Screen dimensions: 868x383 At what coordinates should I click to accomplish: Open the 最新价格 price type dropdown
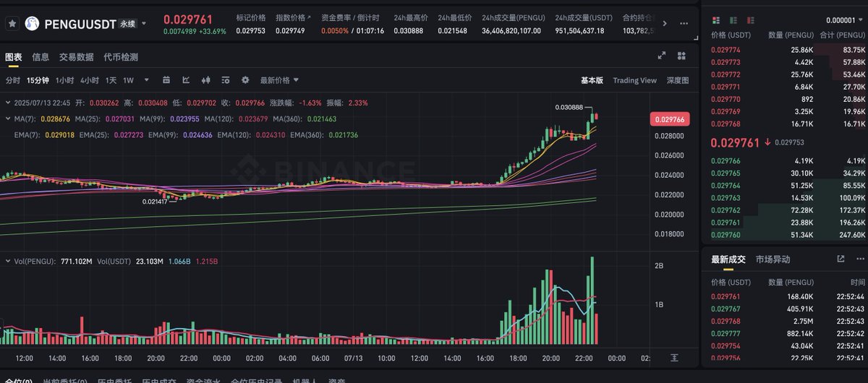point(279,80)
